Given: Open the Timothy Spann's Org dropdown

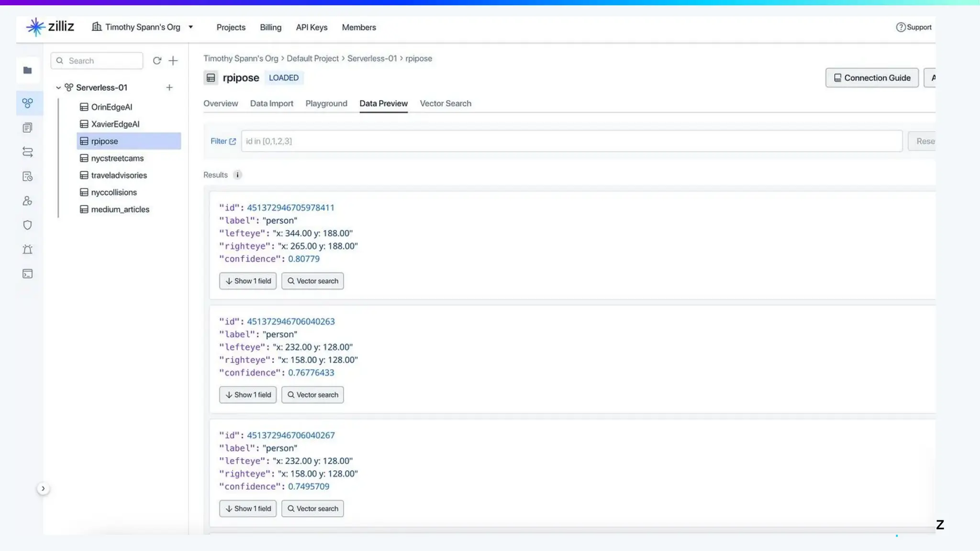Looking at the screenshot, I should click(143, 27).
